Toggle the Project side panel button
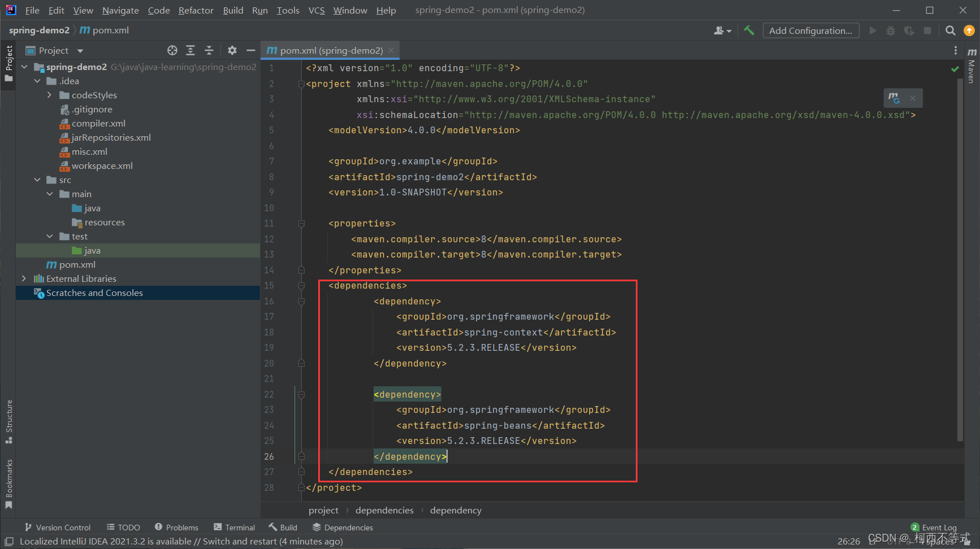This screenshot has width=980, height=549. [x=8, y=63]
